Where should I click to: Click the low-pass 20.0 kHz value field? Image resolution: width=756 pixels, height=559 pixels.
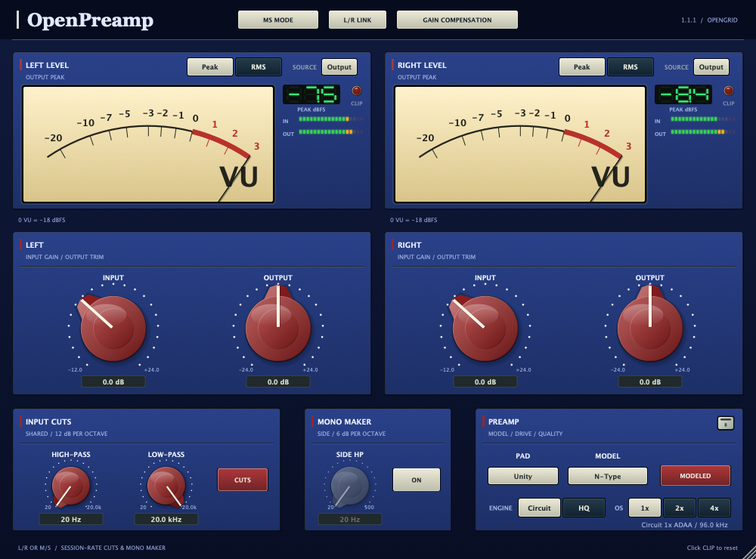click(x=166, y=519)
